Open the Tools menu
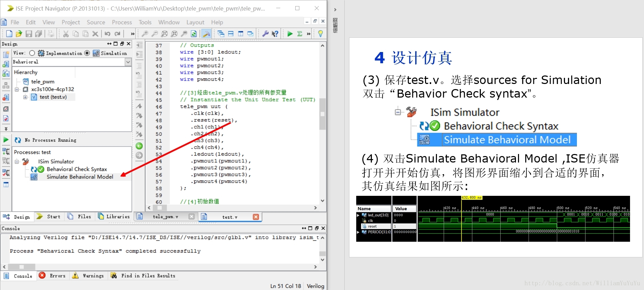 pyautogui.click(x=145, y=22)
